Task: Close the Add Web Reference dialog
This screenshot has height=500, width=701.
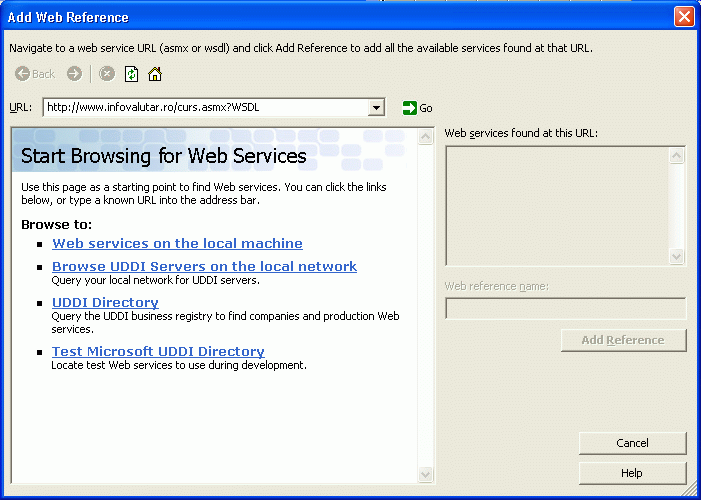Action: (x=684, y=17)
